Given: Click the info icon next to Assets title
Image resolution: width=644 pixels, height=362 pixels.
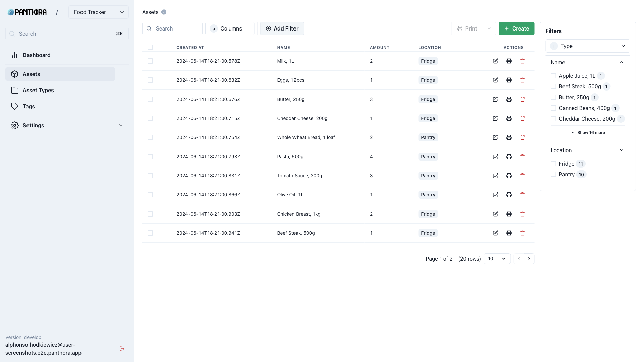Looking at the screenshot, I should coord(164,12).
